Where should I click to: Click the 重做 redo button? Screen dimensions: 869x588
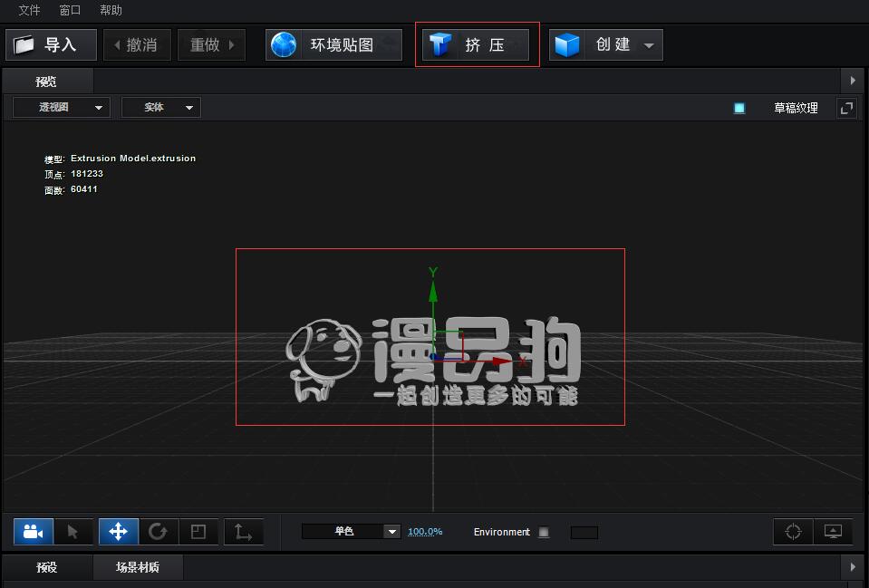[211, 45]
